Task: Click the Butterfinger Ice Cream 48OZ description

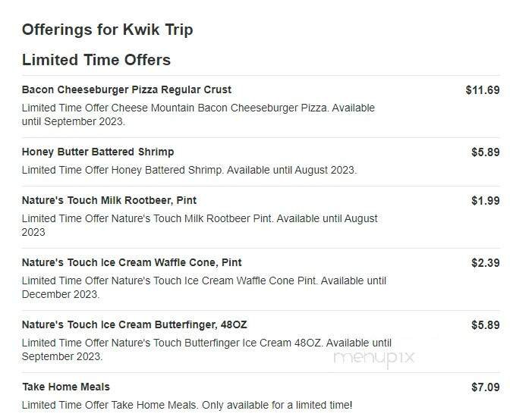Action: (206, 349)
